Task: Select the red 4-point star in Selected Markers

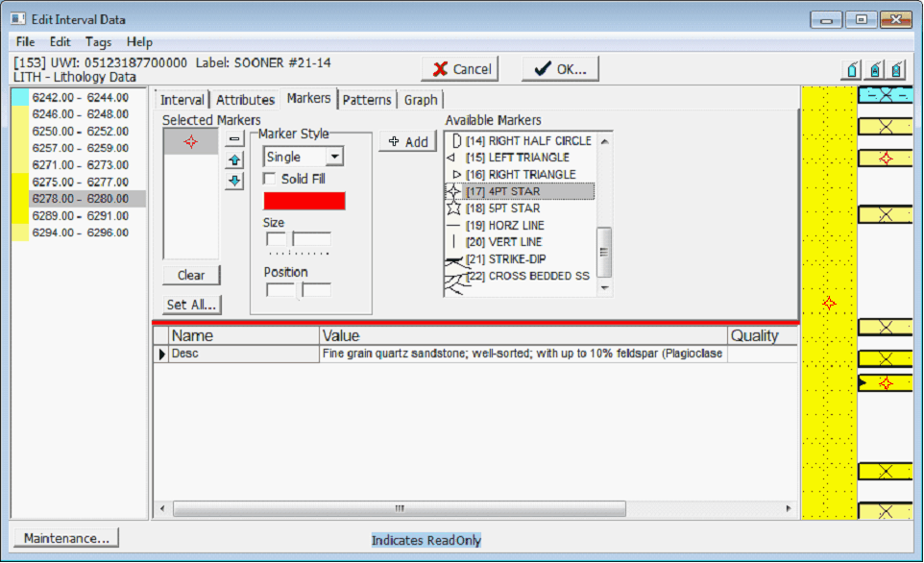Action: [190, 141]
